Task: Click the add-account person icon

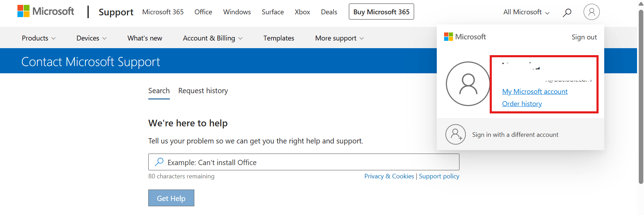Action: [456, 134]
